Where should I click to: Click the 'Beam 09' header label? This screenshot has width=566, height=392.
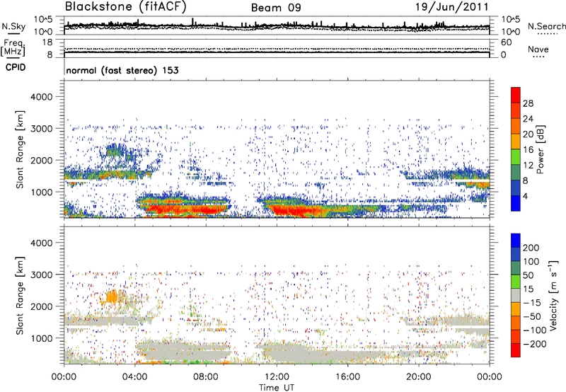tap(276, 8)
